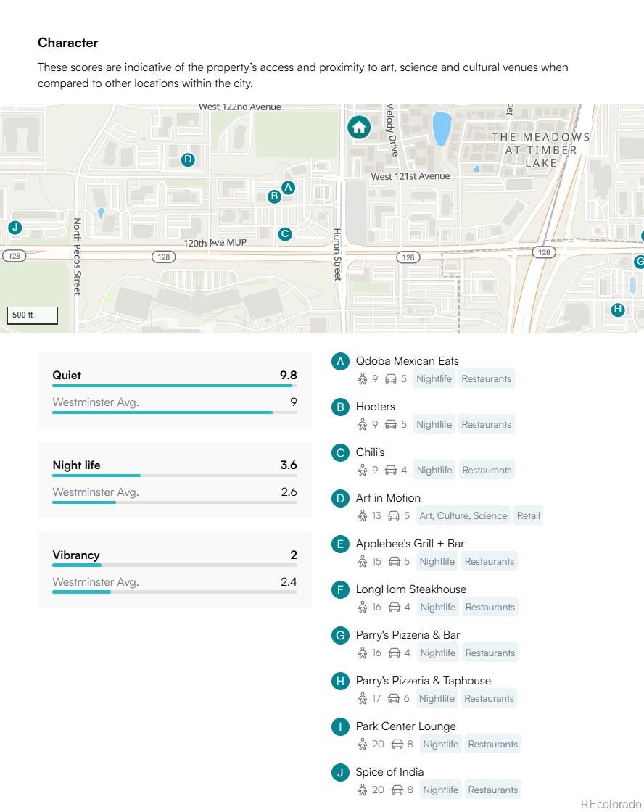The width and height of the screenshot is (644, 812).
Task: Open the Art in Motion listing
Action: click(x=388, y=497)
